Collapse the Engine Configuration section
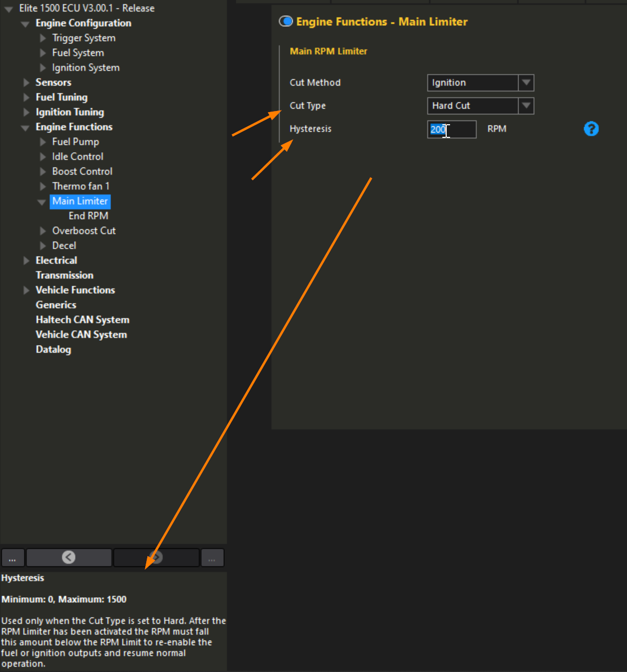 click(x=25, y=23)
